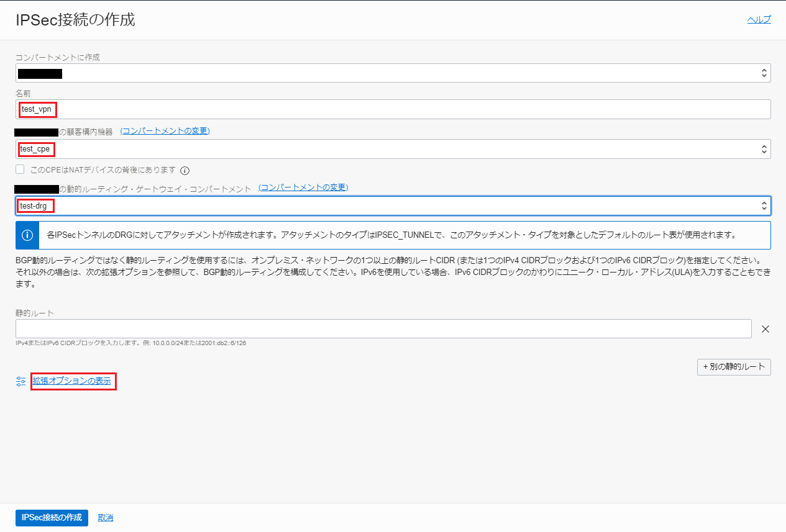Enable このCPEはNATデバイスの背後にあります checkbox
Viewport: 786px width, 532px height.
[21, 169]
